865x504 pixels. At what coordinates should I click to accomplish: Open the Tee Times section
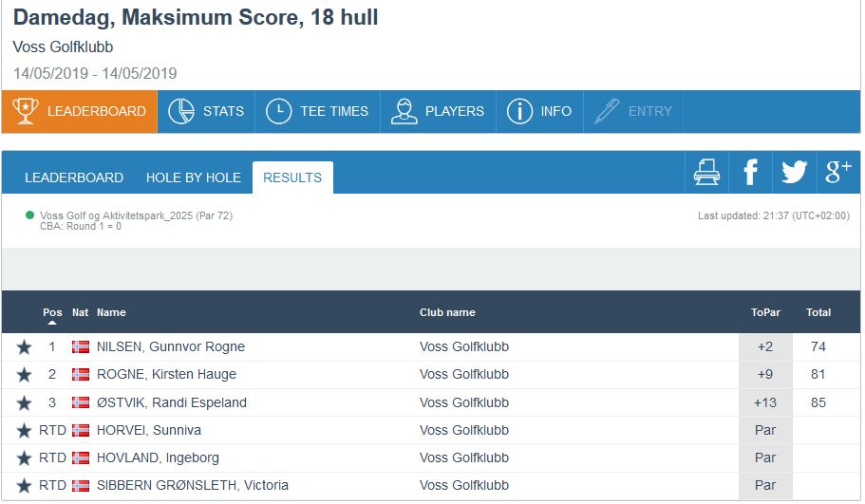click(317, 111)
